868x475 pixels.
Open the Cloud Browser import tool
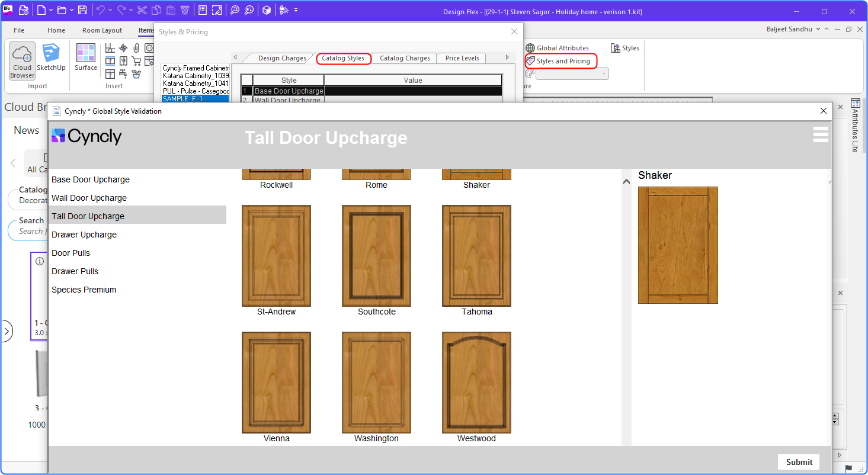22,60
